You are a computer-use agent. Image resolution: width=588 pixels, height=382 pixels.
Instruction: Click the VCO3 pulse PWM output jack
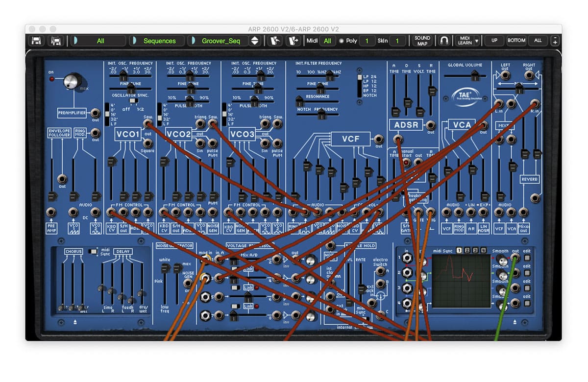tap(277, 143)
